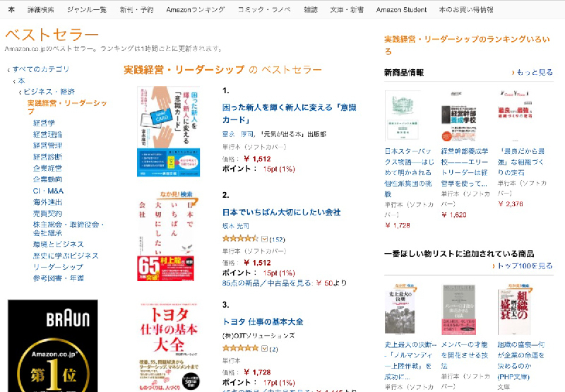The width and height of the screenshot is (565, 392).
Task: Click the five-star rating of Toyota book
Action: coord(240,348)
